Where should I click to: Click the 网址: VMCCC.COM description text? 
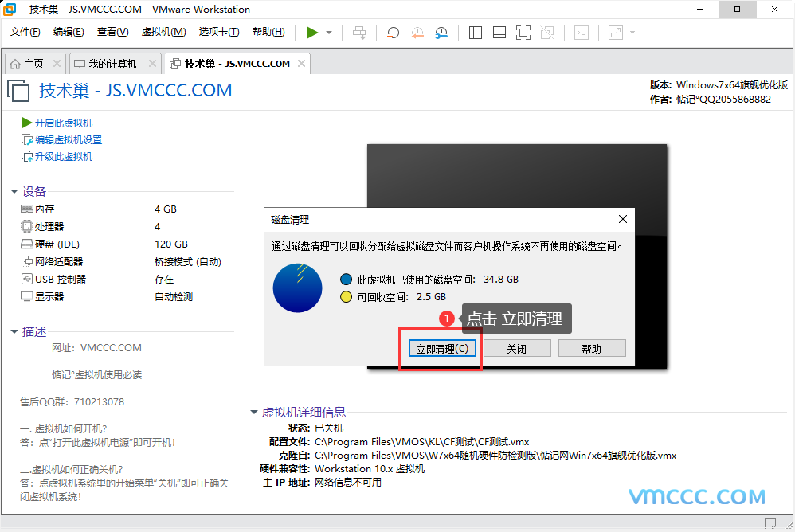click(x=96, y=347)
